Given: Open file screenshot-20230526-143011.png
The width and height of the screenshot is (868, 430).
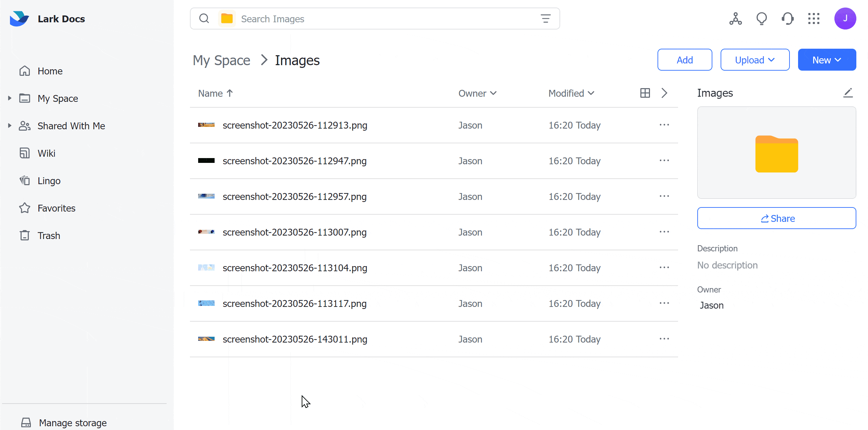Looking at the screenshot, I should [295, 339].
